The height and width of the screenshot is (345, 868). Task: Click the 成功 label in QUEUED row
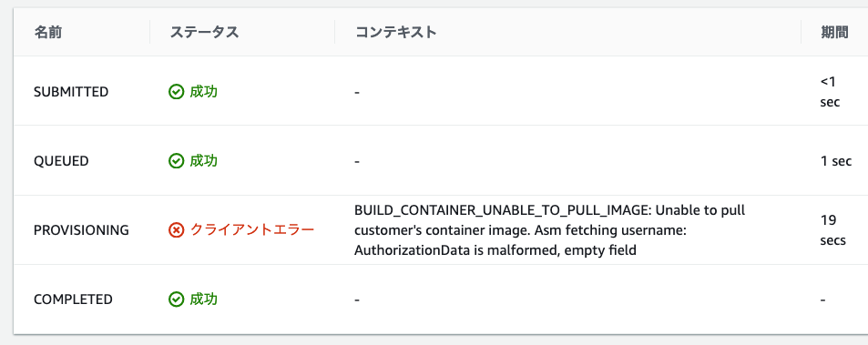(x=204, y=161)
